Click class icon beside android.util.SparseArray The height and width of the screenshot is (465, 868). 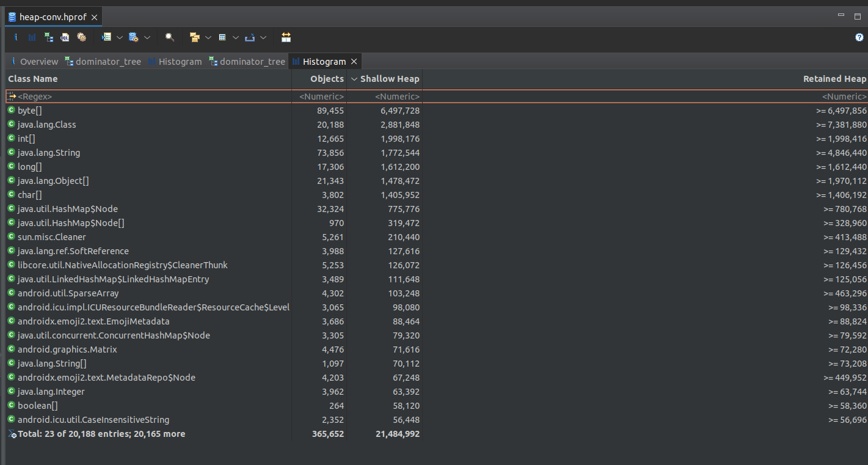point(12,293)
